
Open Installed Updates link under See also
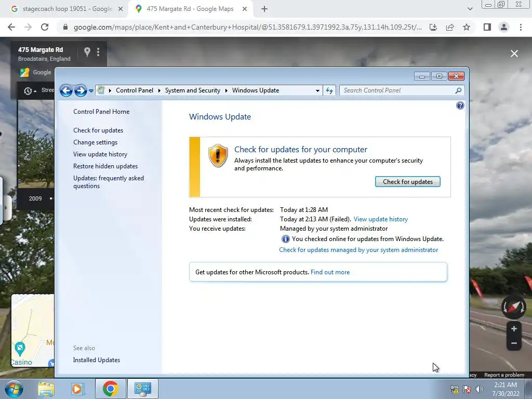(x=96, y=360)
